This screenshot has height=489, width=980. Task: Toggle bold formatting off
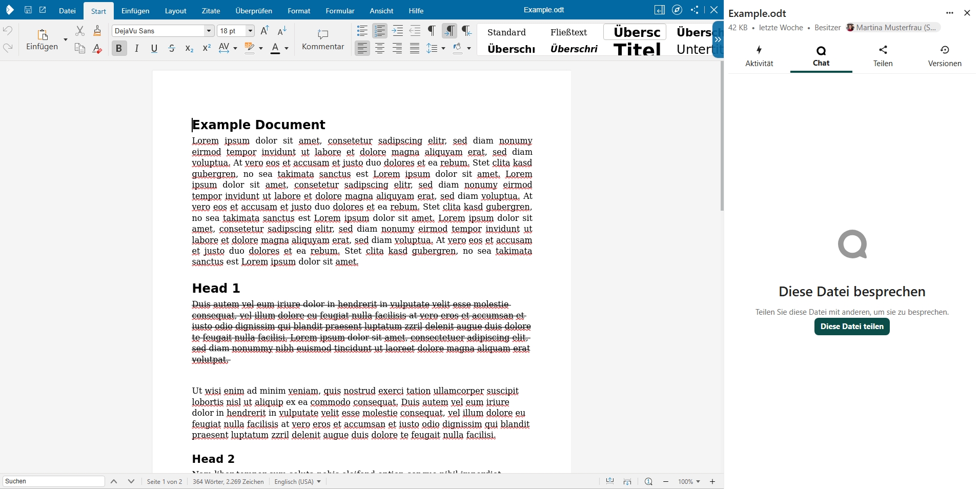(119, 49)
